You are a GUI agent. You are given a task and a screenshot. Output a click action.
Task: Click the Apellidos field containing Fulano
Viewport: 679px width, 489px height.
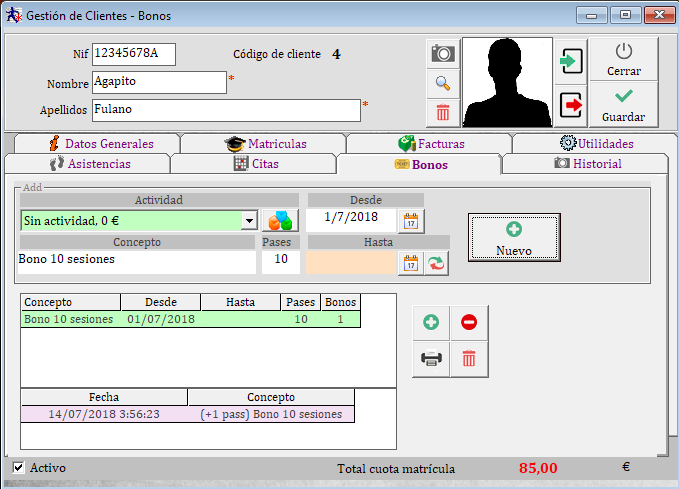click(226, 110)
